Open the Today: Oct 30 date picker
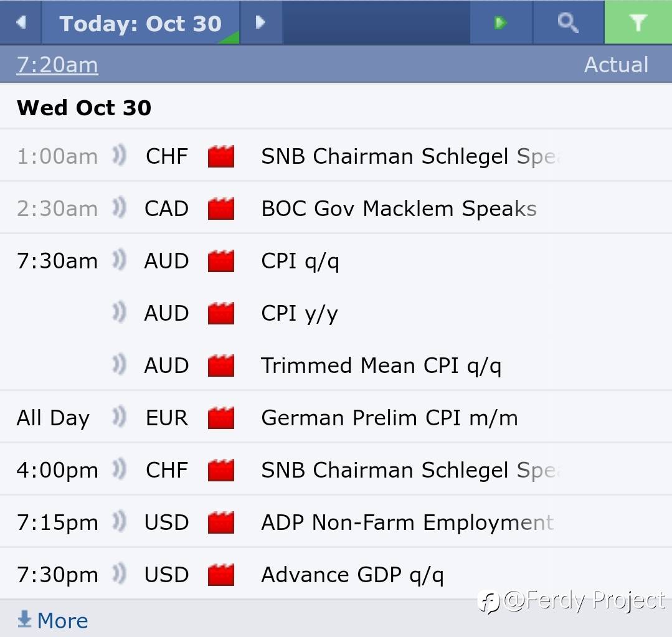Viewport: 672px width, 637px height. [140, 24]
